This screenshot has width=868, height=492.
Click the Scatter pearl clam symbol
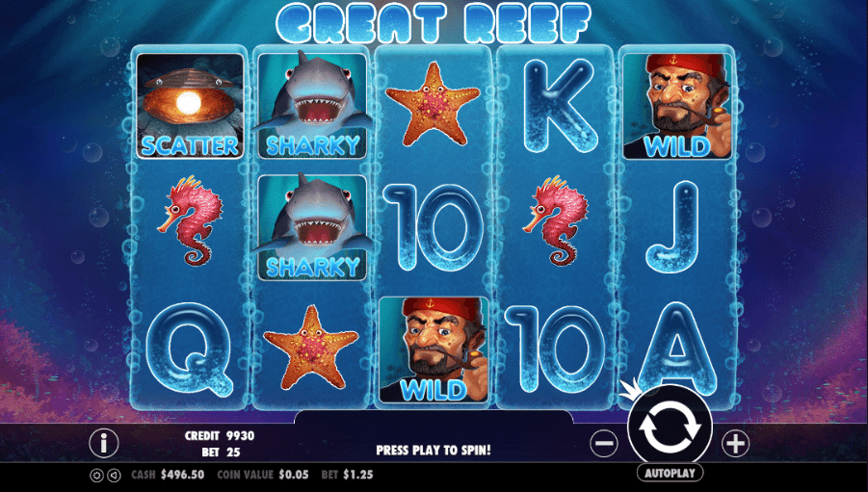pos(190,106)
